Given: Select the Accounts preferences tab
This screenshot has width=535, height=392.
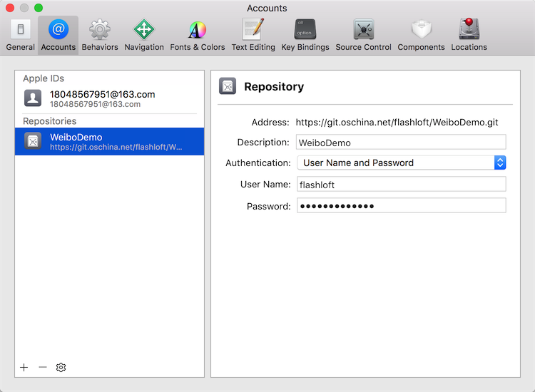Looking at the screenshot, I should (58, 35).
